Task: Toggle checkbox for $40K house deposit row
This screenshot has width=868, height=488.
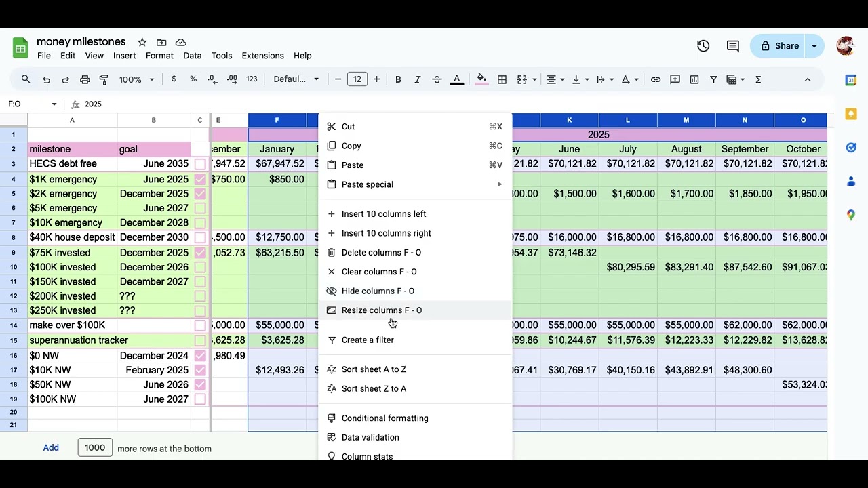Action: [200, 237]
